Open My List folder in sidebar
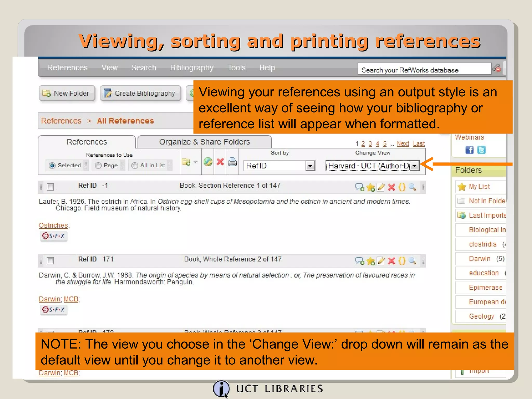Image resolution: width=532 pixels, height=399 pixels. tap(479, 187)
